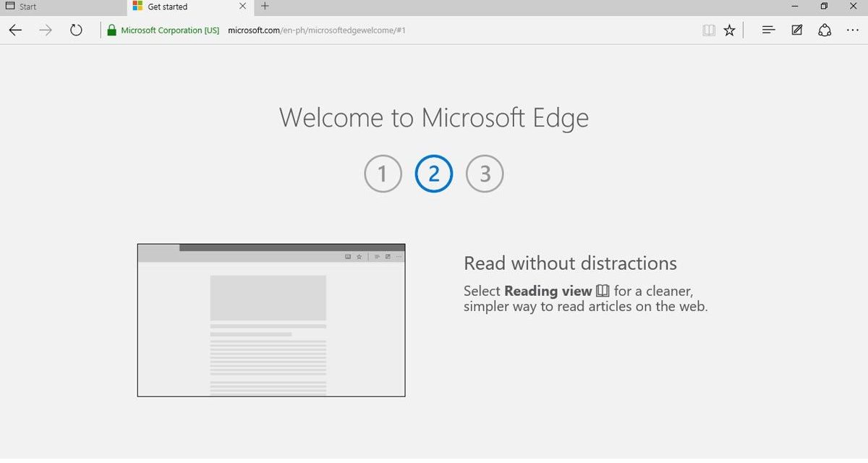This screenshot has width=868, height=463.
Task: Open the Hub panel
Action: [x=769, y=30]
